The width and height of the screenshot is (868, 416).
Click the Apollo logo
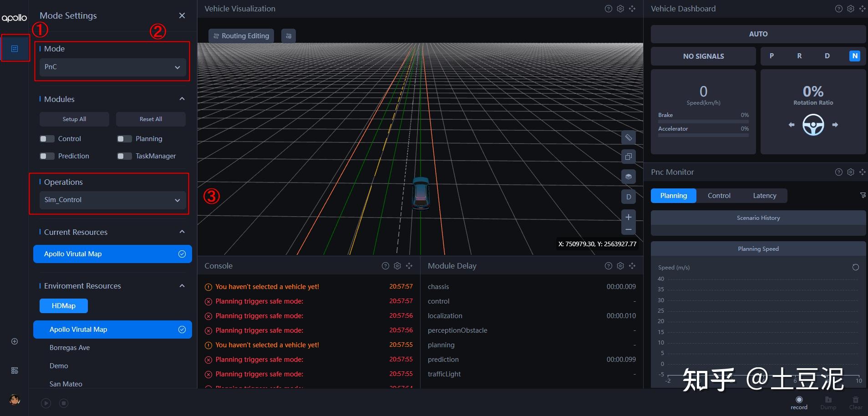[x=14, y=18]
